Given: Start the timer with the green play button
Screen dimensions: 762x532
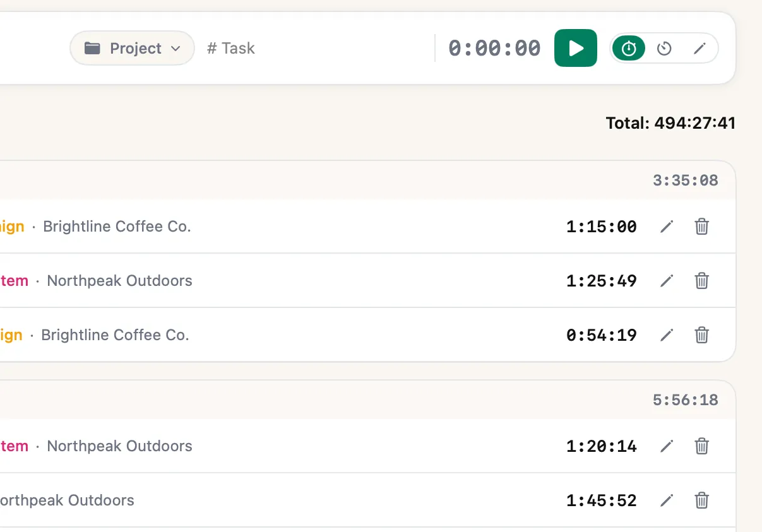Looking at the screenshot, I should pos(576,48).
